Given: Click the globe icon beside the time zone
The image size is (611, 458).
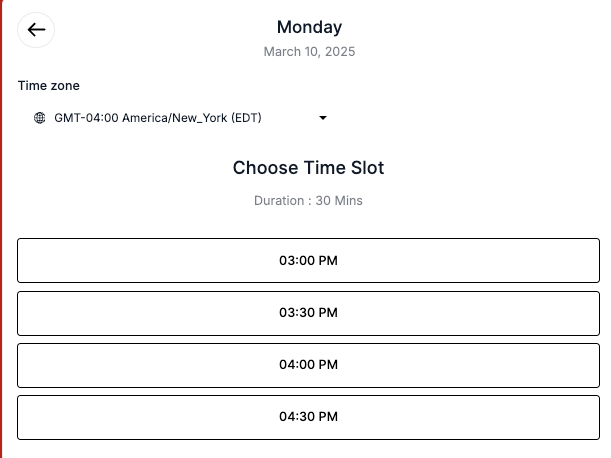Looking at the screenshot, I should click(x=40, y=118).
